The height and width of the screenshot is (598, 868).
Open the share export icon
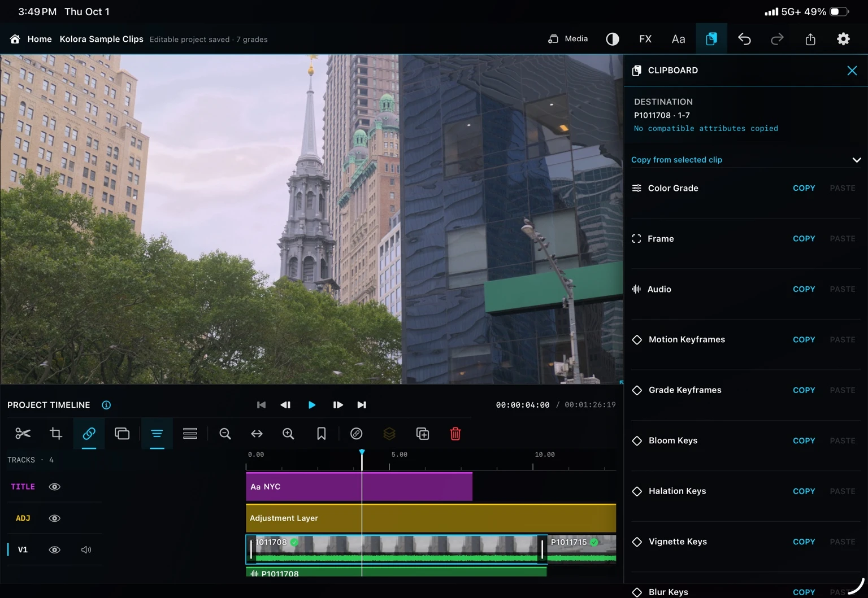[x=810, y=39]
